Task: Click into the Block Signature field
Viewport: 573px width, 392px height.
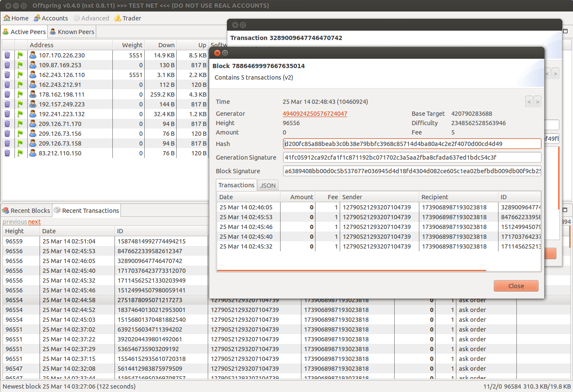Action: 412,171
